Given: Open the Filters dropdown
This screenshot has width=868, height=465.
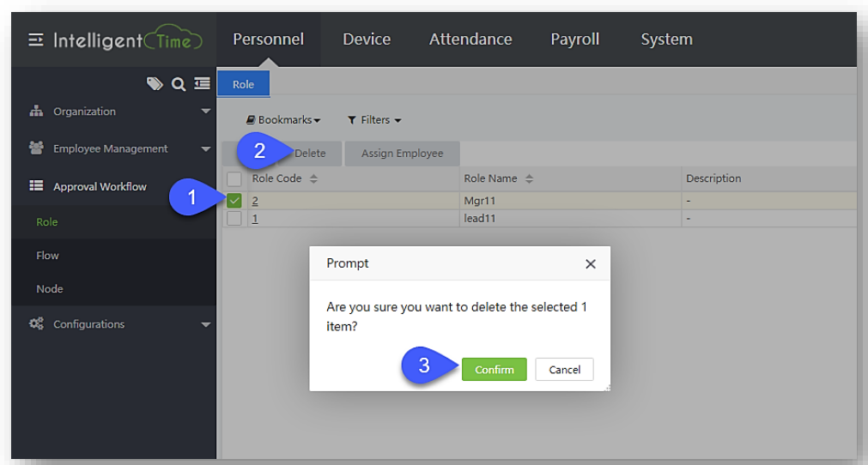Looking at the screenshot, I should point(374,120).
